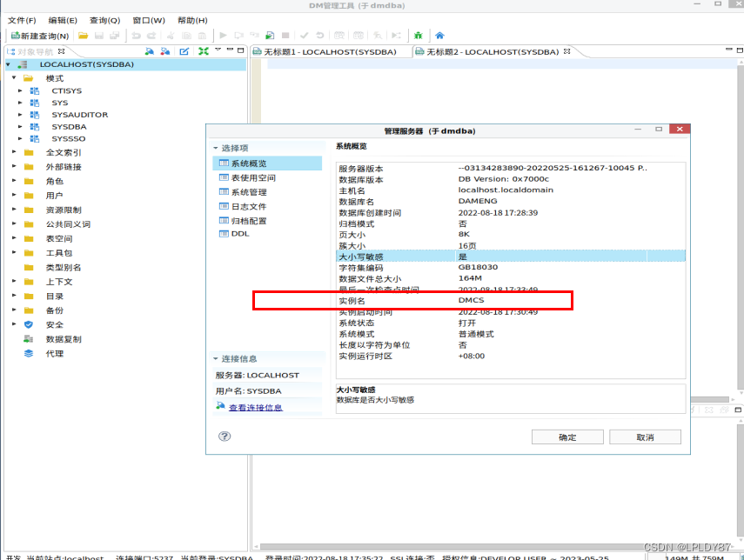Select the SYSSSO schema tree row
This screenshot has width=744, height=560.
pyautogui.click(x=69, y=138)
